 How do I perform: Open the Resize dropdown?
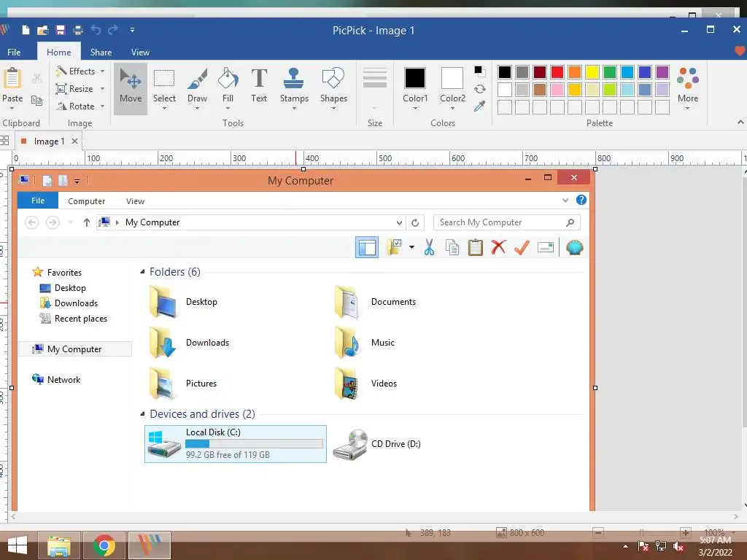[x=80, y=88]
